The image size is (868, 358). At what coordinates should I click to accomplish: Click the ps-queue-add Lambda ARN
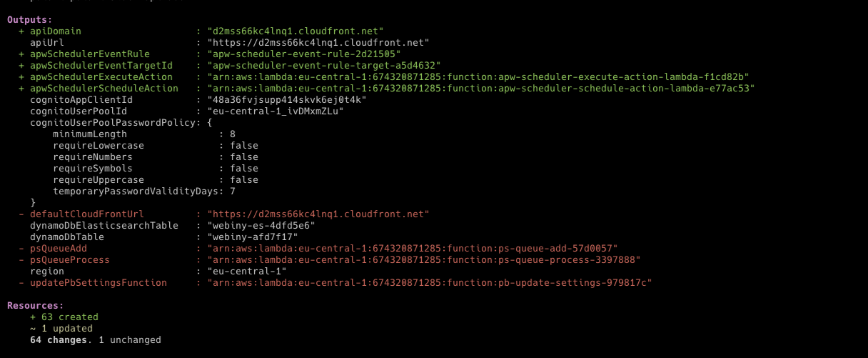click(x=410, y=249)
